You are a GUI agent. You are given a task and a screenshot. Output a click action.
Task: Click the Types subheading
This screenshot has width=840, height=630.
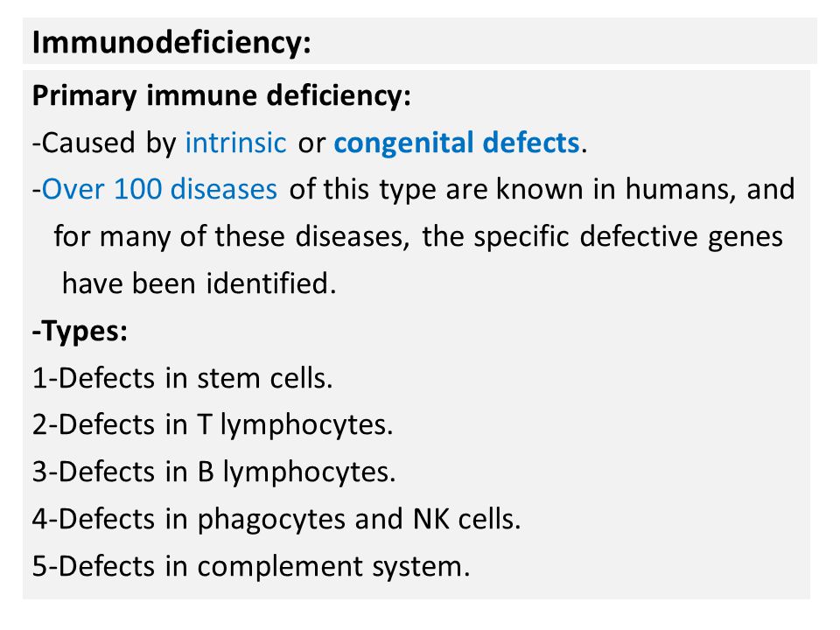coord(80,331)
